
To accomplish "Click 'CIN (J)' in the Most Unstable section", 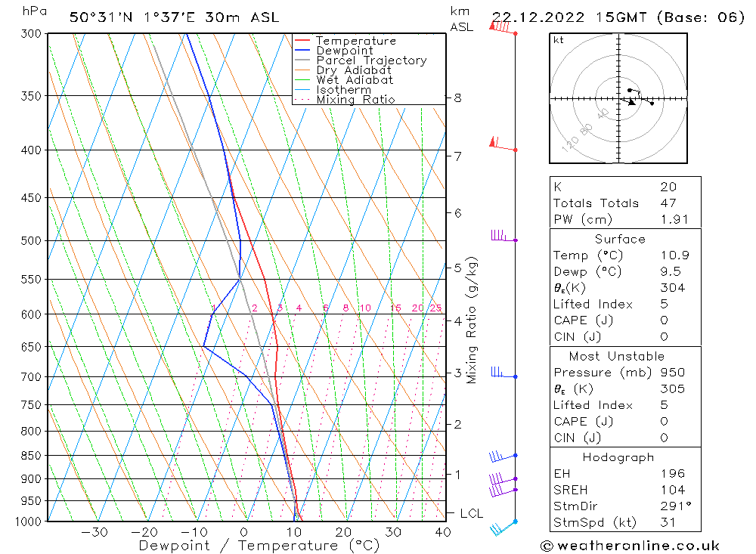I will tap(577, 438).
